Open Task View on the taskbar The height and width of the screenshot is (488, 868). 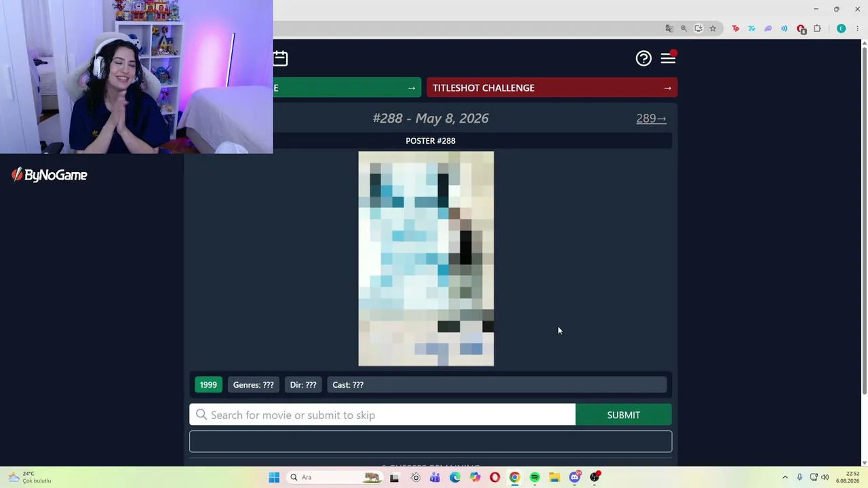pyautogui.click(x=394, y=477)
